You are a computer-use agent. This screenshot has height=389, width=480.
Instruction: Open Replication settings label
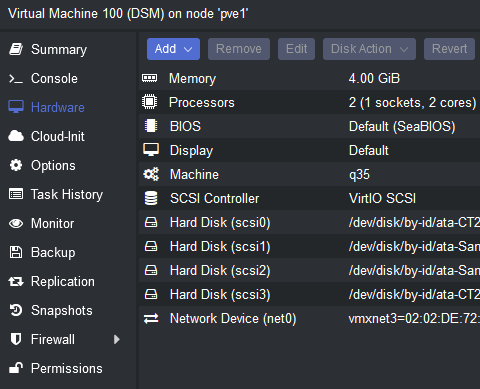[x=63, y=282]
